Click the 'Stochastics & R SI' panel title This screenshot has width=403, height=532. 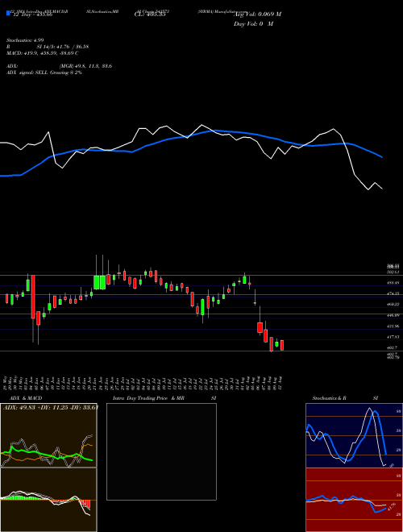pos(345,398)
